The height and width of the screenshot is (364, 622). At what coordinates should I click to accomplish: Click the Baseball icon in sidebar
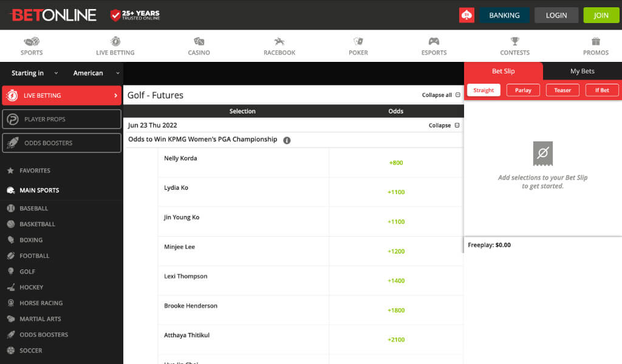[11, 208]
